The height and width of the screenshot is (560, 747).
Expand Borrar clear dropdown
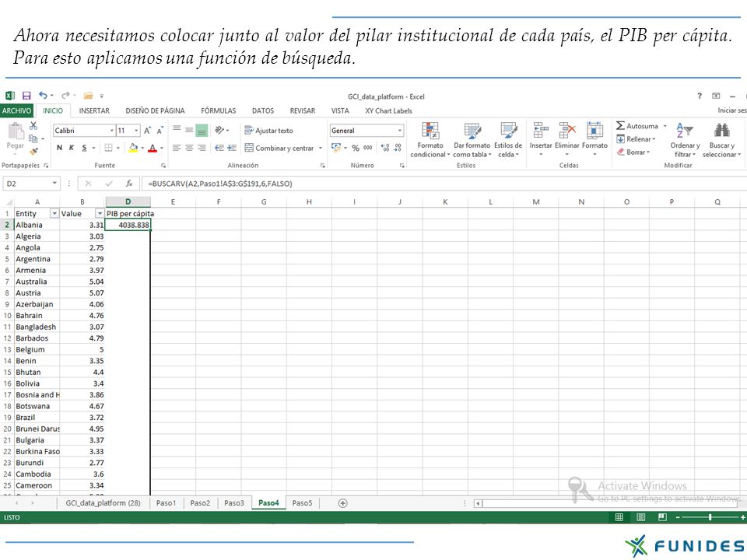tap(648, 152)
